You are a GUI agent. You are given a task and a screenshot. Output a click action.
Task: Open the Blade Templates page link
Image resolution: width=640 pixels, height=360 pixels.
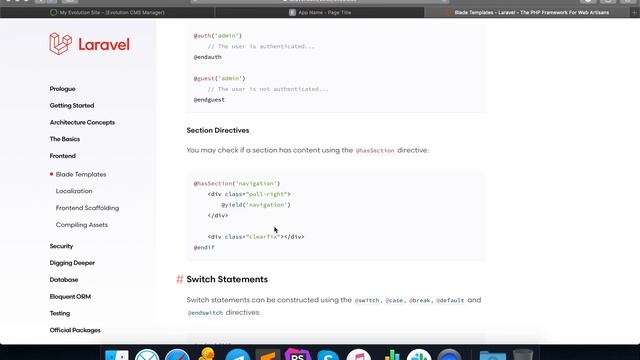click(81, 174)
